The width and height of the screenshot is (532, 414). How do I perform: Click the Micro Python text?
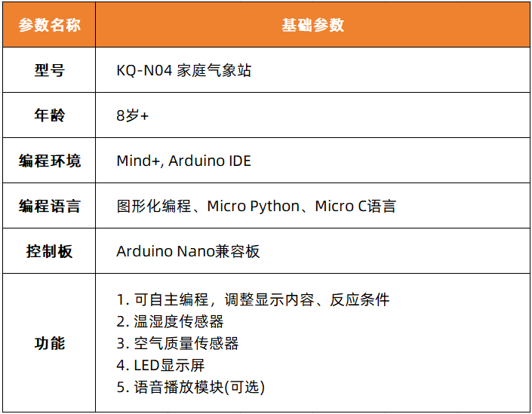[253, 206]
